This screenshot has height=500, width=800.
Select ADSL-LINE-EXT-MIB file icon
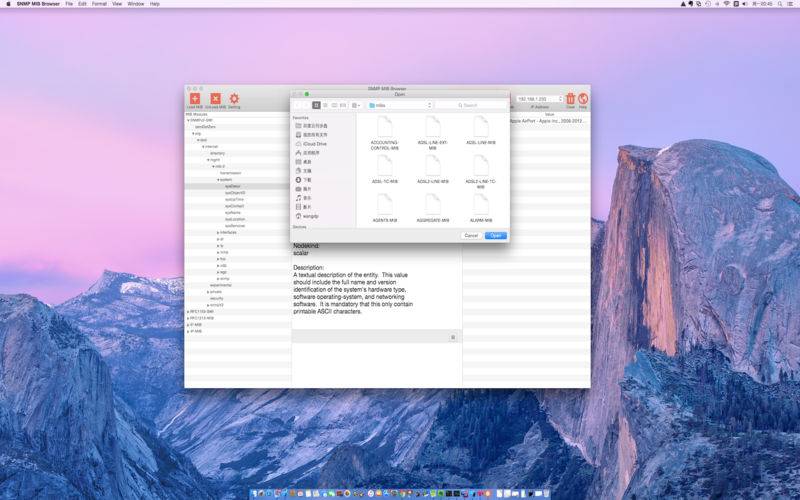click(x=433, y=127)
